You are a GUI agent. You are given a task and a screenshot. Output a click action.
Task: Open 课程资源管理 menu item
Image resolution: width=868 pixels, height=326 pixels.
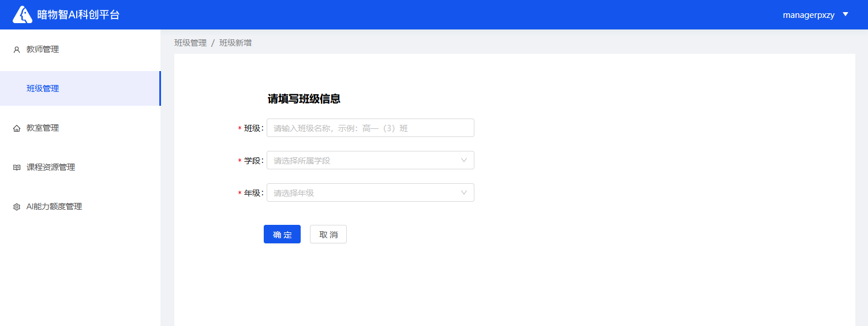80,167
